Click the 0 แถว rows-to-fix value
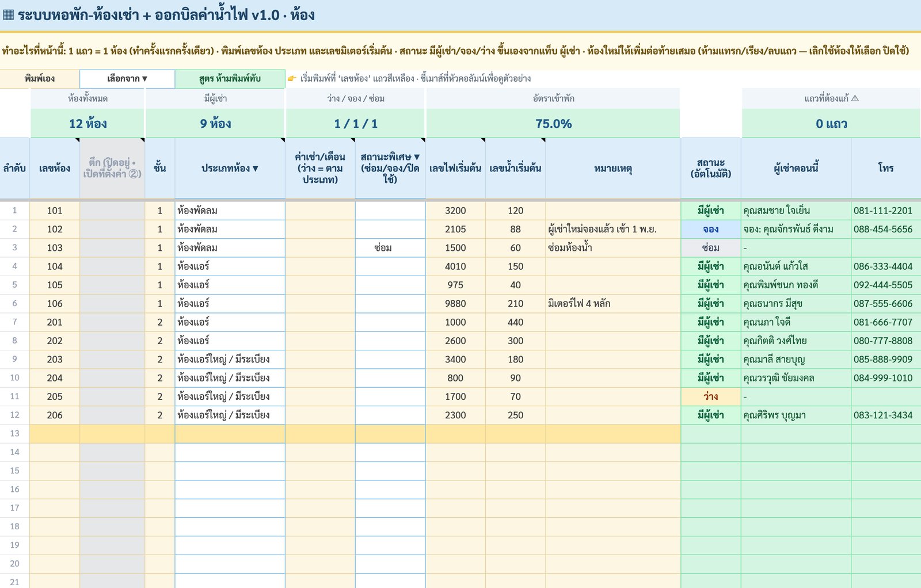 point(831,124)
